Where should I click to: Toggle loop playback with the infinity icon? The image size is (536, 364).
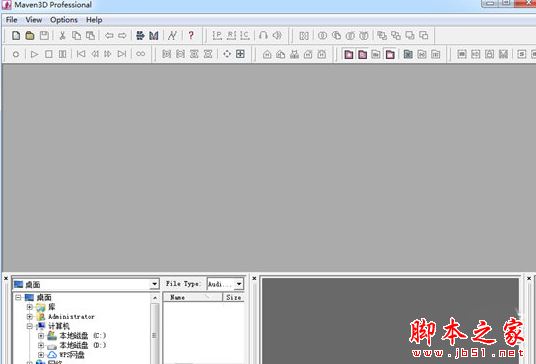[x=140, y=54]
